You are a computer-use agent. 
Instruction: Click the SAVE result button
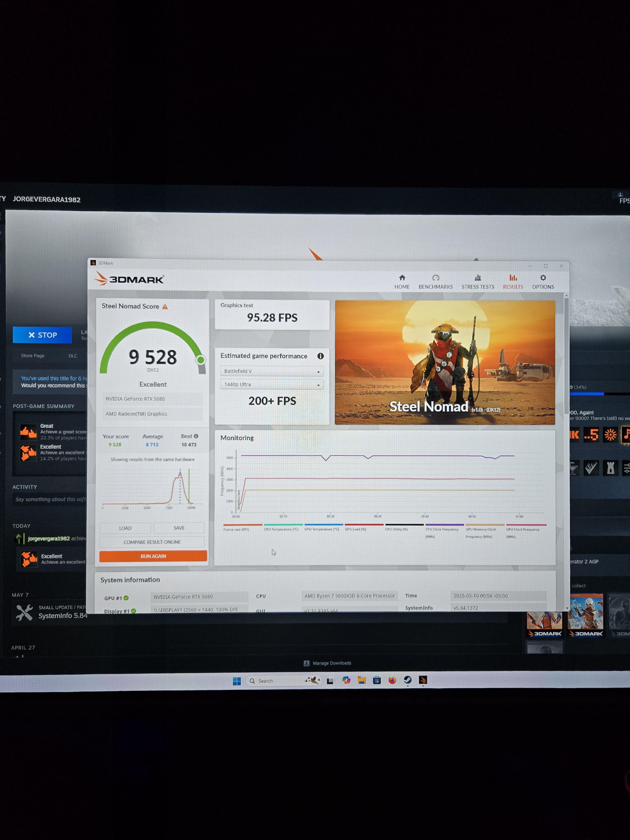[179, 528]
